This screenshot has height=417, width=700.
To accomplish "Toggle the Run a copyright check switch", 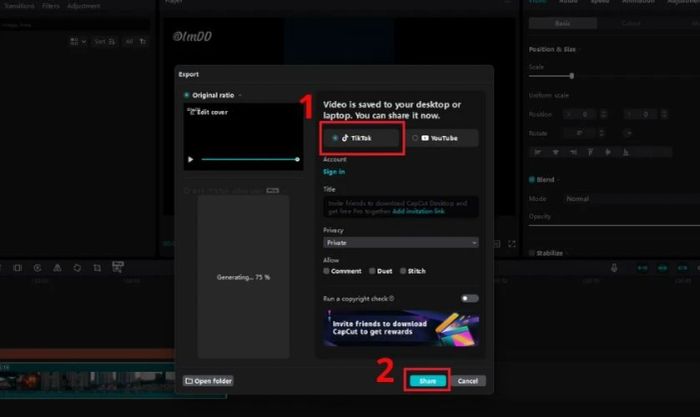I will click(x=469, y=298).
